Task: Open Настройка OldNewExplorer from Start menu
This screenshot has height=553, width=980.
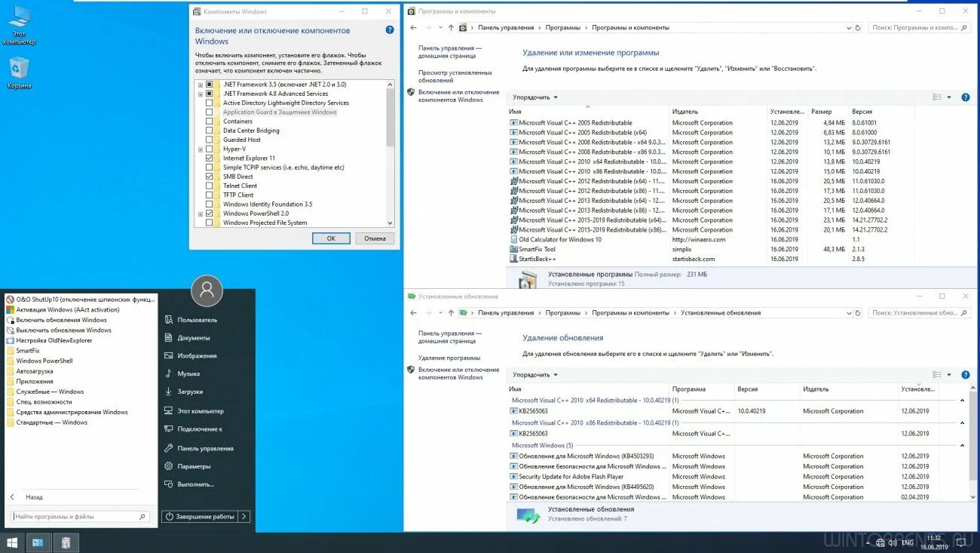Action: click(x=49, y=340)
